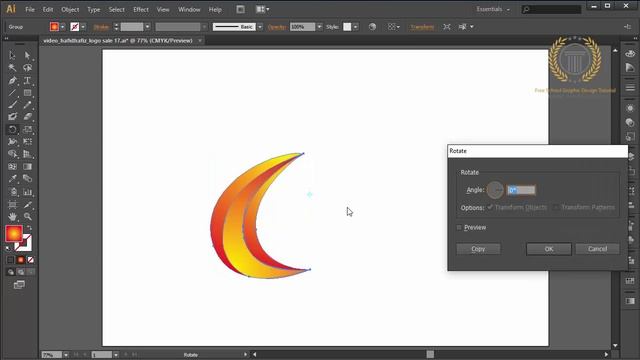640x360 pixels.
Task: Select the Symbol Sprayer tool
Action: click(12, 192)
